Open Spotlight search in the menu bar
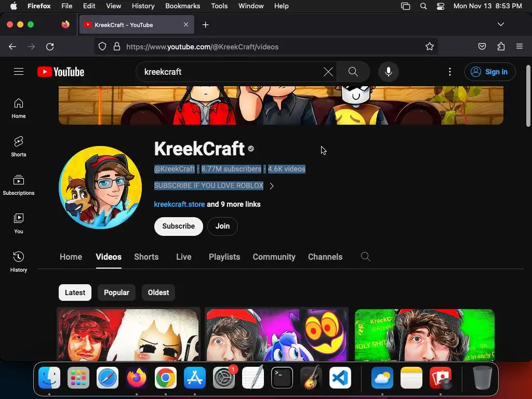 pyautogui.click(x=423, y=6)
